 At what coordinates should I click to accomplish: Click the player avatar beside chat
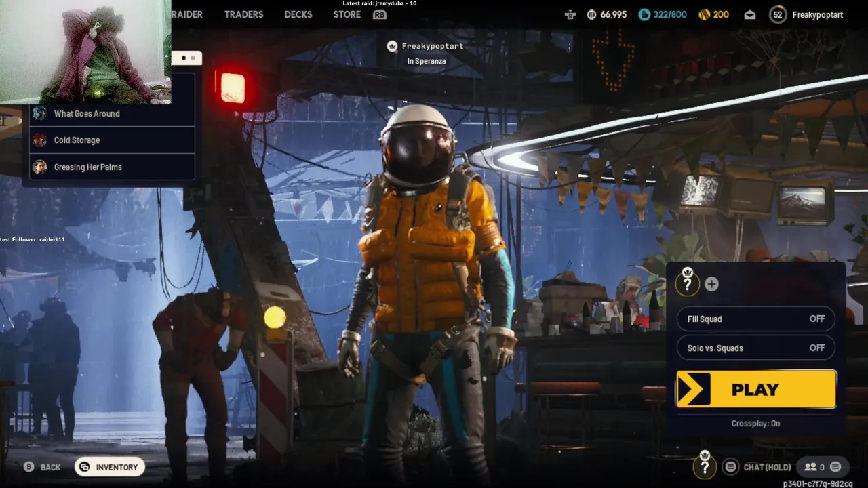(x=705, y=465)
